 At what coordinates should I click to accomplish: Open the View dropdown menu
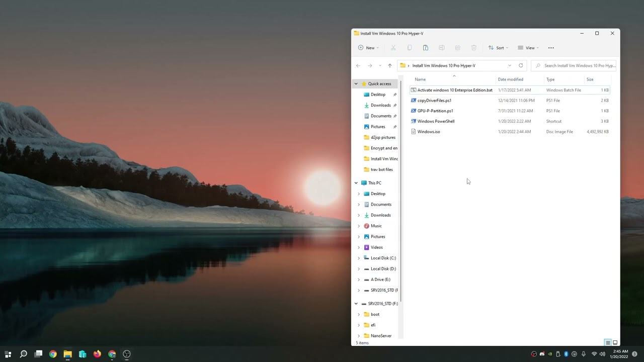click(x=528, y=48)
